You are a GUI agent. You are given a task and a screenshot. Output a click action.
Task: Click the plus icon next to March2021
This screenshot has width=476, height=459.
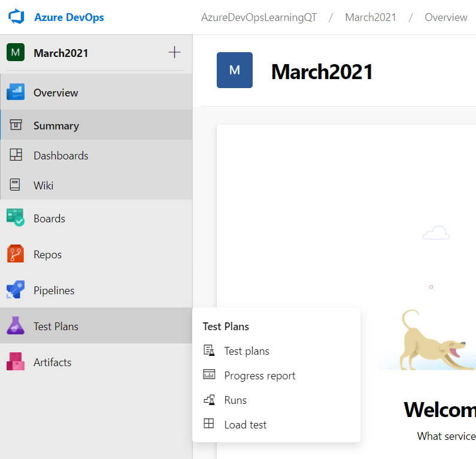(x=175, y=52)
